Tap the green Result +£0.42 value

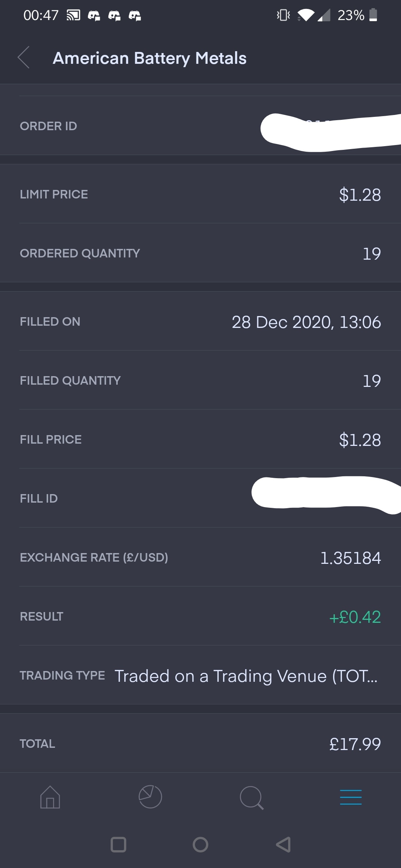[x=355, y=617]
